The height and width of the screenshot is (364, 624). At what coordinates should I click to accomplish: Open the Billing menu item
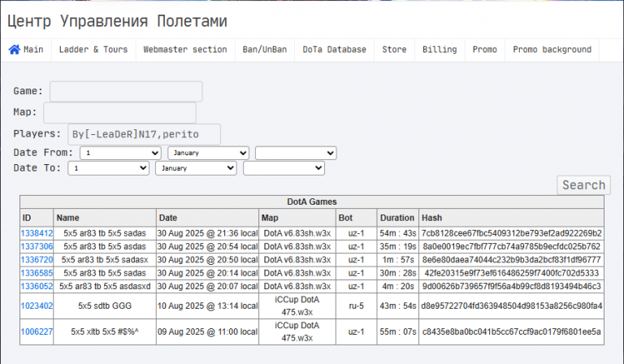pos(440,50)
